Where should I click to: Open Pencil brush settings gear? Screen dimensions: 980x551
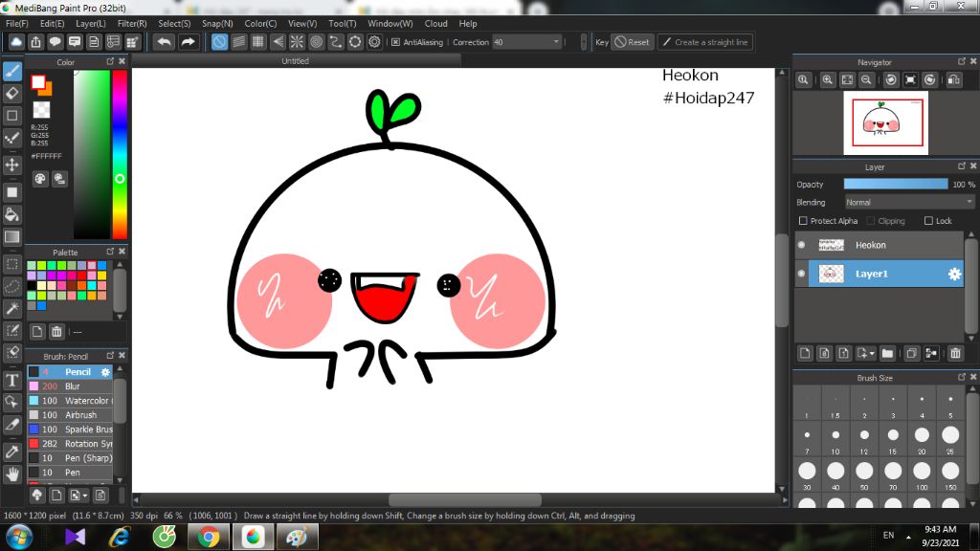[105, 372]
